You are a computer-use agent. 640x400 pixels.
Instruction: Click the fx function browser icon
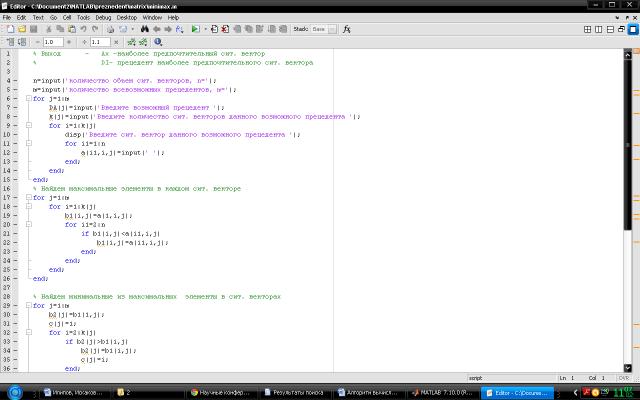pyautogui.click(x=346, y=30)
